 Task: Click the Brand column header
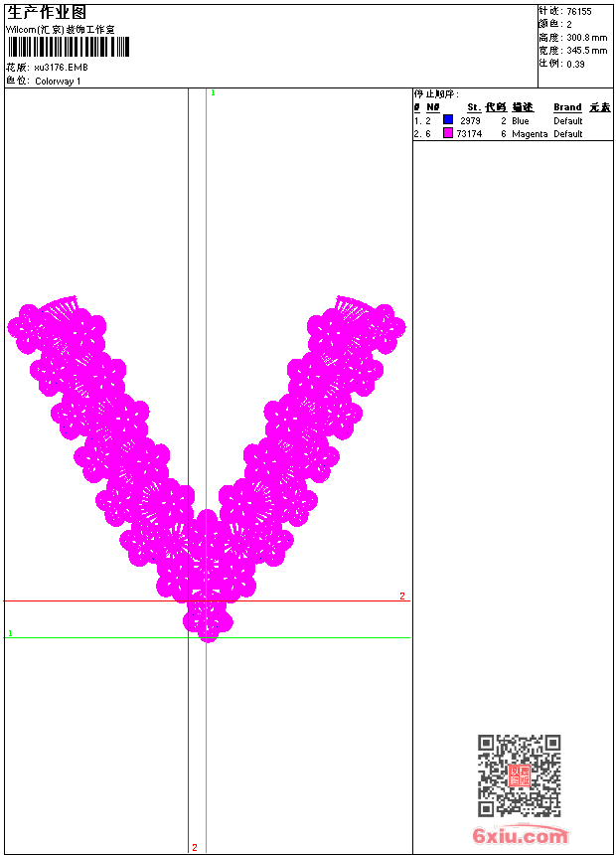tap(567, 107)
